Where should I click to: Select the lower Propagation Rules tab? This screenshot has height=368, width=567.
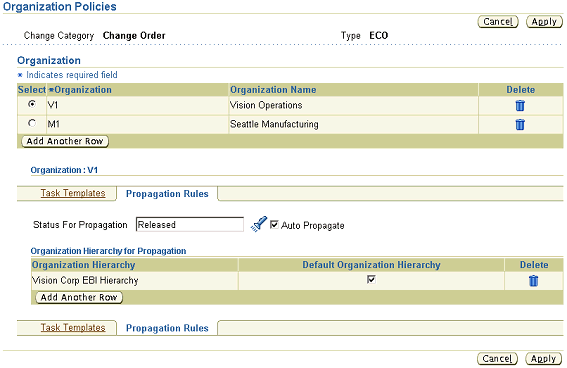click(167, 328)
